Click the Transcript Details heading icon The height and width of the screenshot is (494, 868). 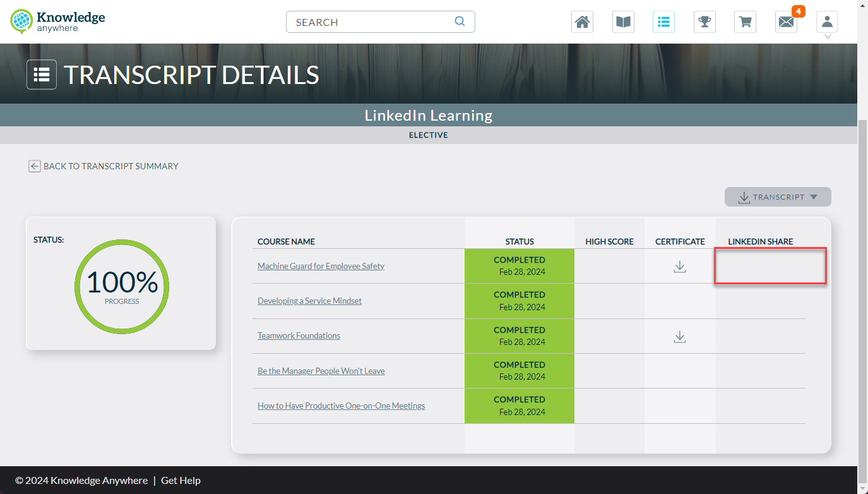42,75
